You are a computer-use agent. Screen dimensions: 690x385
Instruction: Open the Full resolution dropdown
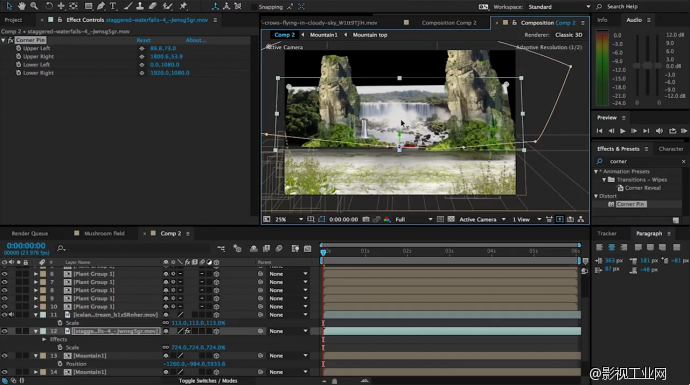click(414, 219)
